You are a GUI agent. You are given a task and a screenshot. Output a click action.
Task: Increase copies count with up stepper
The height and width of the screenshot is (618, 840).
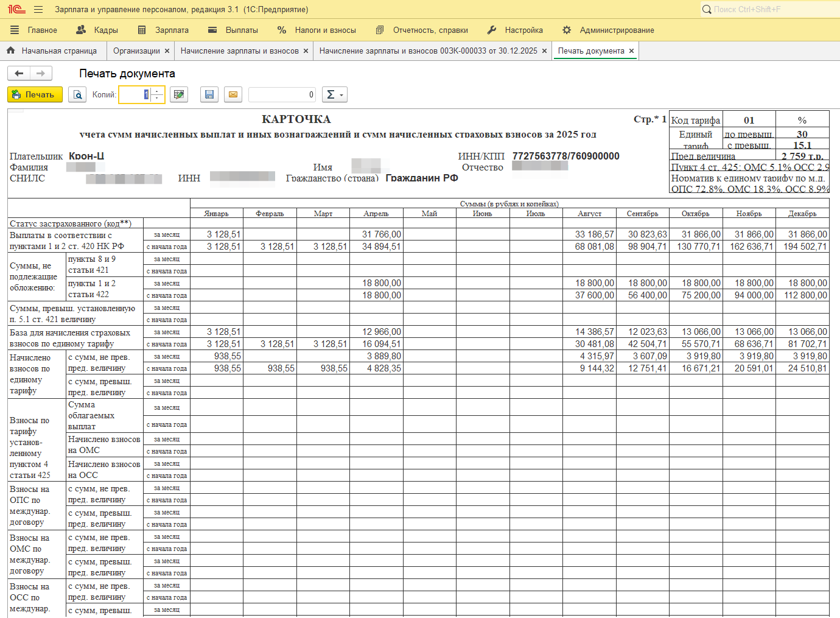click(158, 91)
